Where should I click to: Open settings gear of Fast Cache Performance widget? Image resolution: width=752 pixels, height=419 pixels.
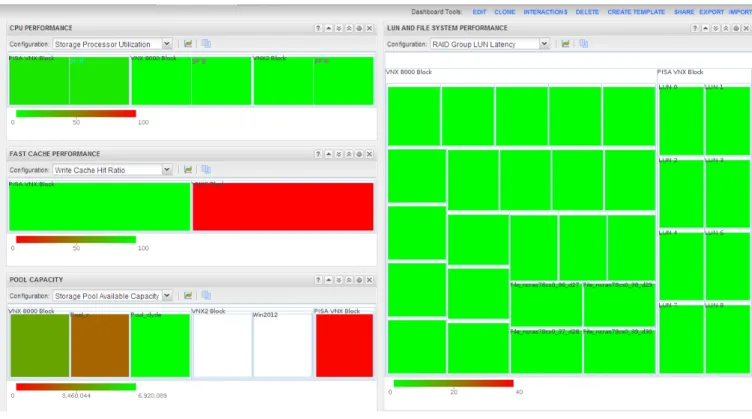359,154
